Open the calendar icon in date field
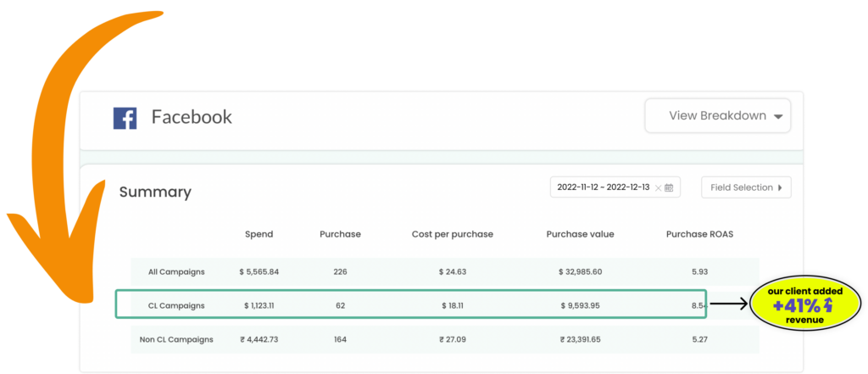Viewport: 868px width, 374px height. click(x=669, y=187)
